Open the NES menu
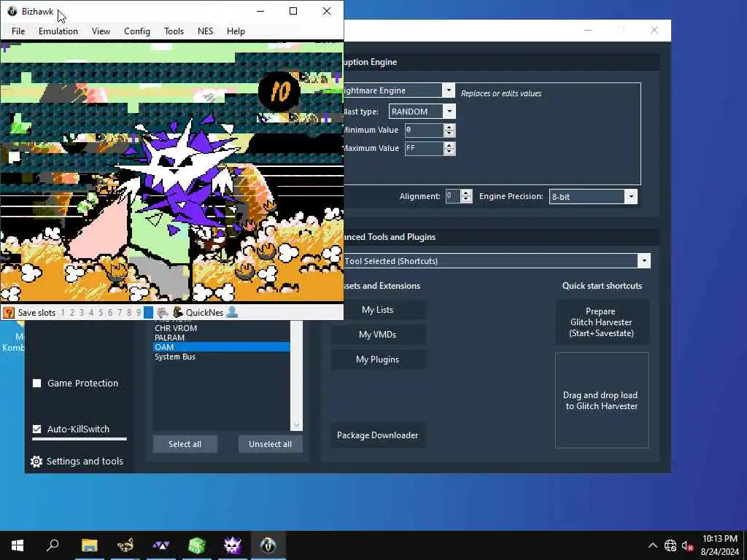 click(x=205, y=31)
